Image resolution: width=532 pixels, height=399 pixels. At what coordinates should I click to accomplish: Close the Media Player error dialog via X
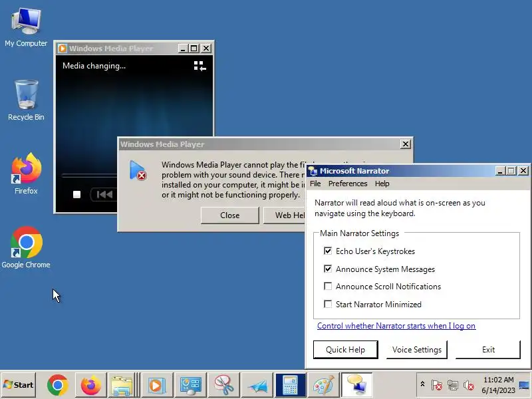coord(406,144)
